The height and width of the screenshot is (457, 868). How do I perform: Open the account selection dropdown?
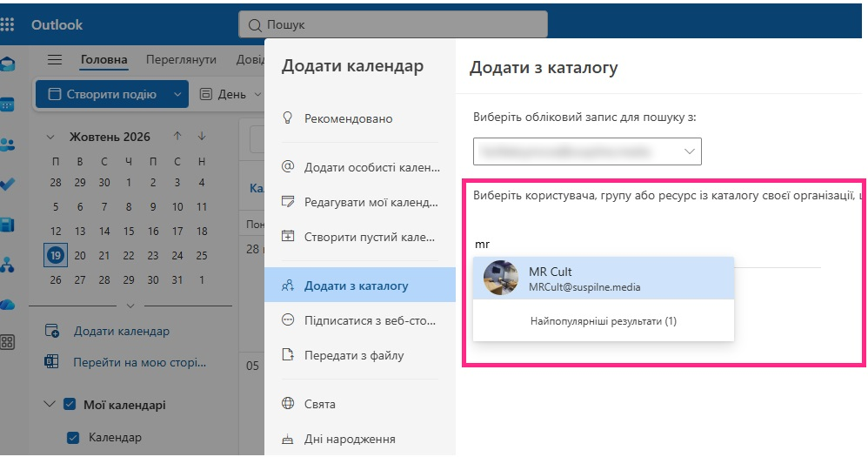pos(587,151)
